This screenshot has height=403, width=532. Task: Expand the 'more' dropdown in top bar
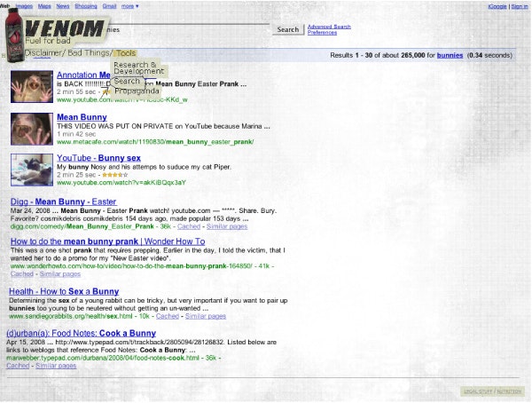tap(130, 6)
